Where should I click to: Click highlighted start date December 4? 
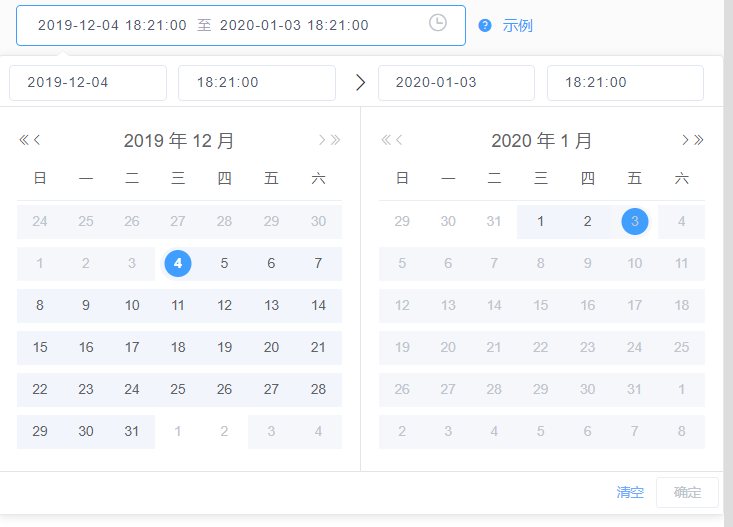click(x=178, y=263)
